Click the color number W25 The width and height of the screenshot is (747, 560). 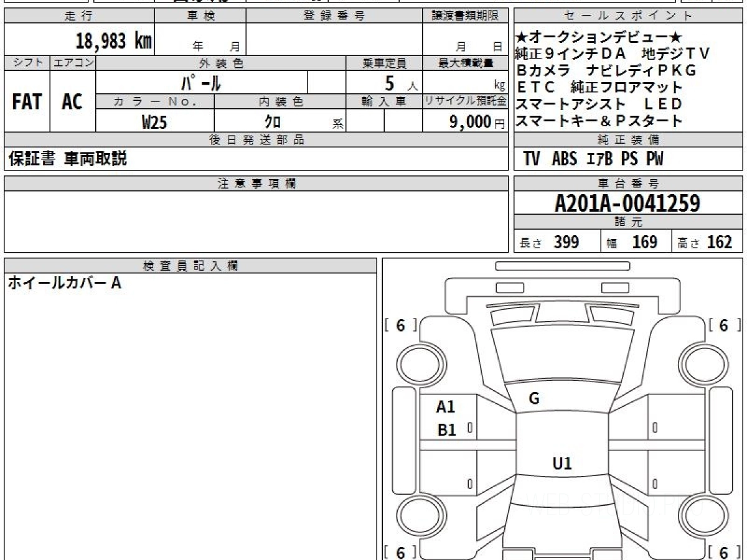click(154, 122)
